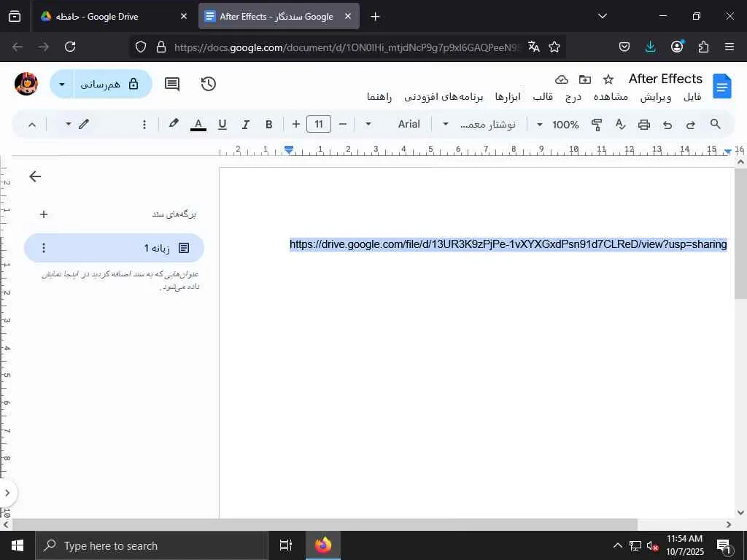Click the Windows taskbar search box
The image size is (747, 560).
(x=152, y=545)
